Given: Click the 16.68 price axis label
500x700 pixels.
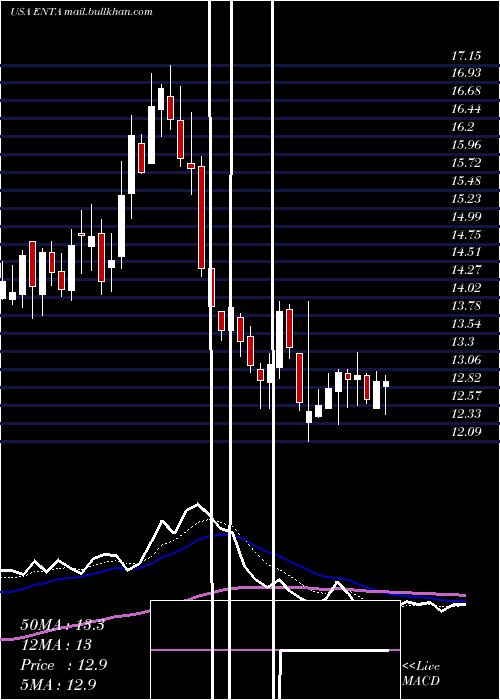Looking at the screenshot, I should point(466,92).
